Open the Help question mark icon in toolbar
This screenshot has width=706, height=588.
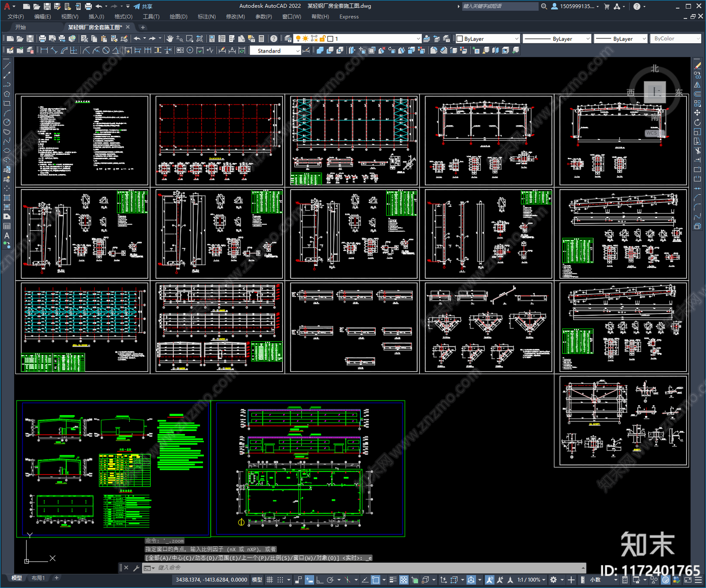coord(274,39)
